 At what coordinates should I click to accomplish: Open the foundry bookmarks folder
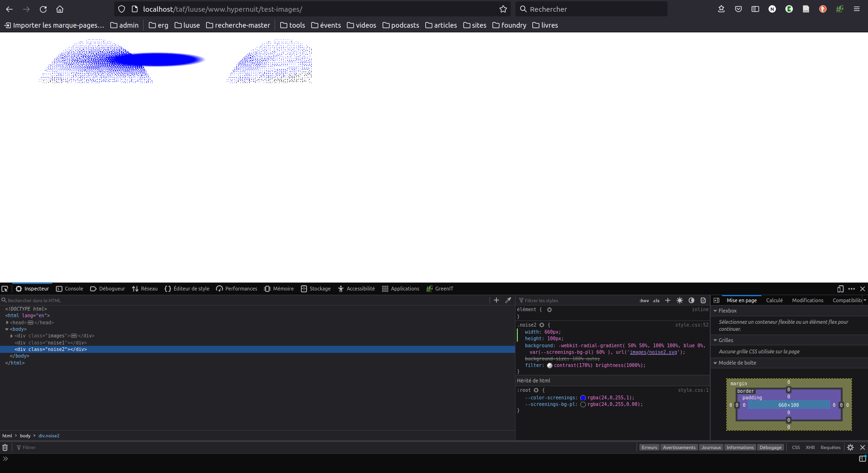point(509,25)
